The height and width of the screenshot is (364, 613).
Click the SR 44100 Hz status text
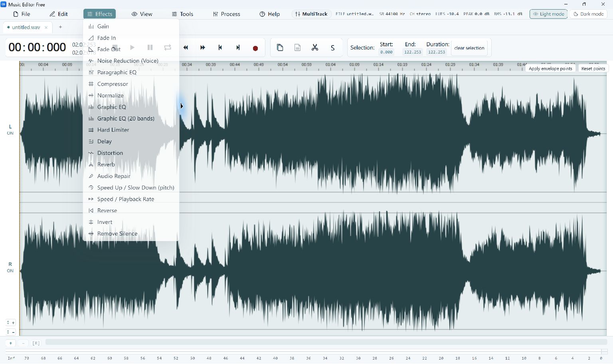[x=392, y=14]
